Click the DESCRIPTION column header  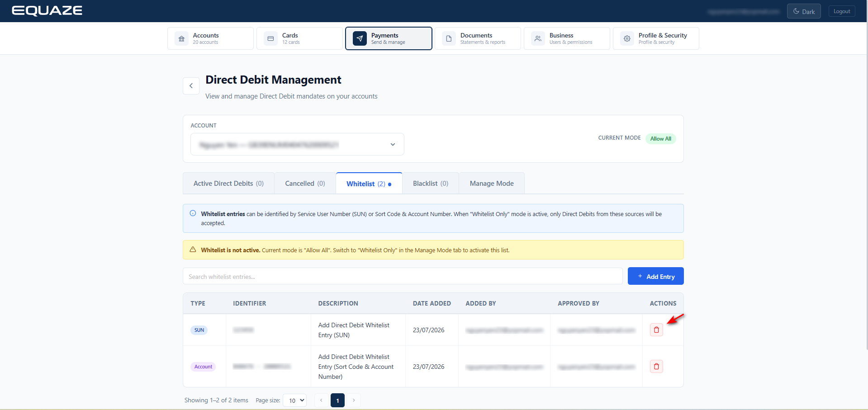click(x=338, y=303)
